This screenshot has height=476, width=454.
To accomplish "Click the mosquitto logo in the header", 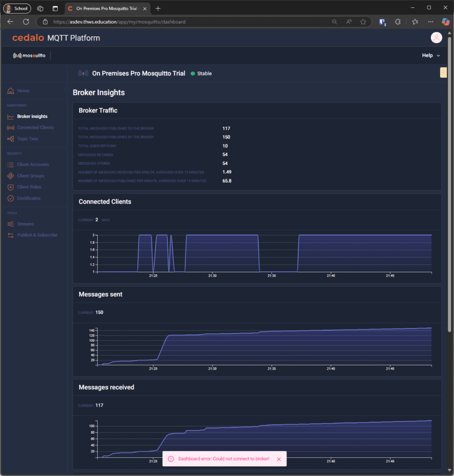I will (29, 55).
